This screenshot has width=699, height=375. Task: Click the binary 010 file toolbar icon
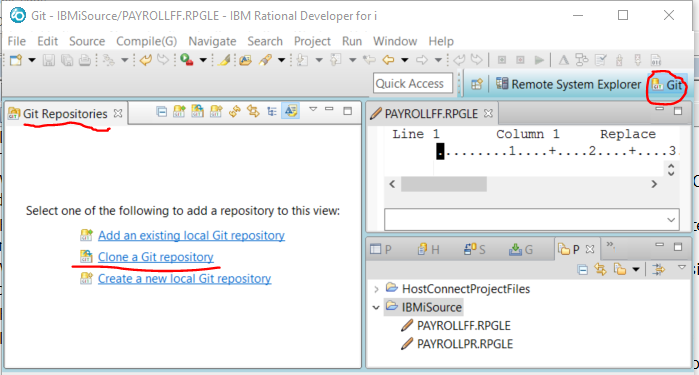point(655,60)
